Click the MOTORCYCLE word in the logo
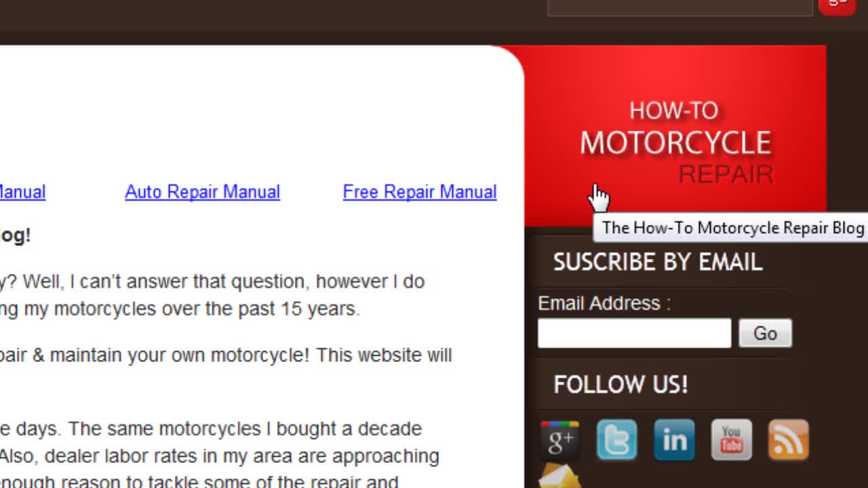This screenshot has height=488, width=868. 675,143
